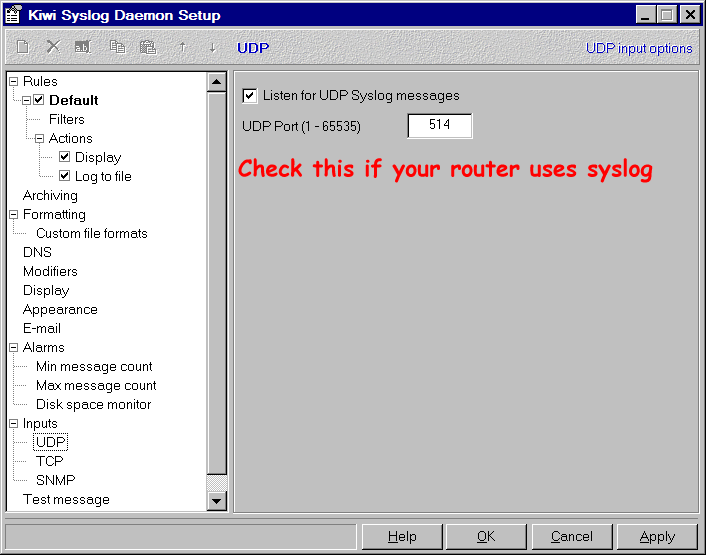Collapse the Rules tree node
This screenshot has width=706, height=555.
tap(14, 81)
